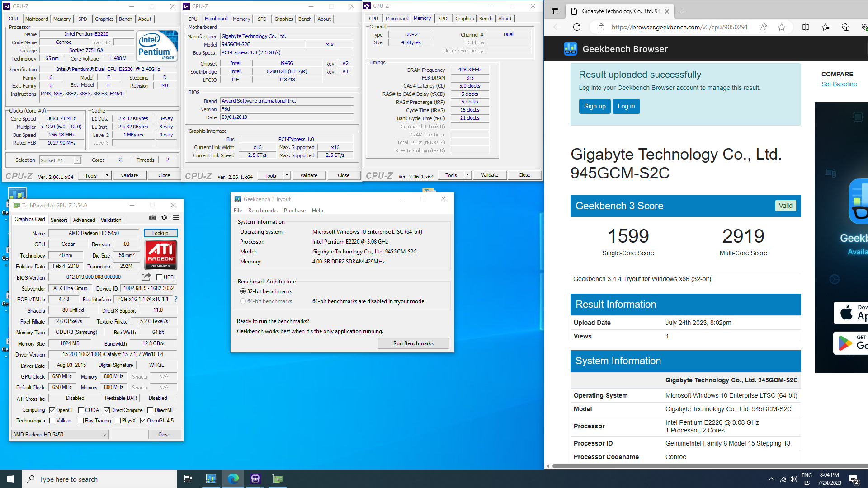Screen dimensions: 868x488
Task: Take a GPU-Z screenshot with camera icon
Action: pos(153,217)
